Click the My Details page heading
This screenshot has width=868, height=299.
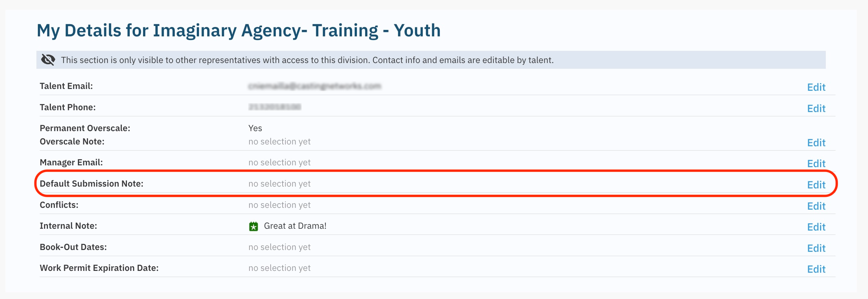[238, 30]
